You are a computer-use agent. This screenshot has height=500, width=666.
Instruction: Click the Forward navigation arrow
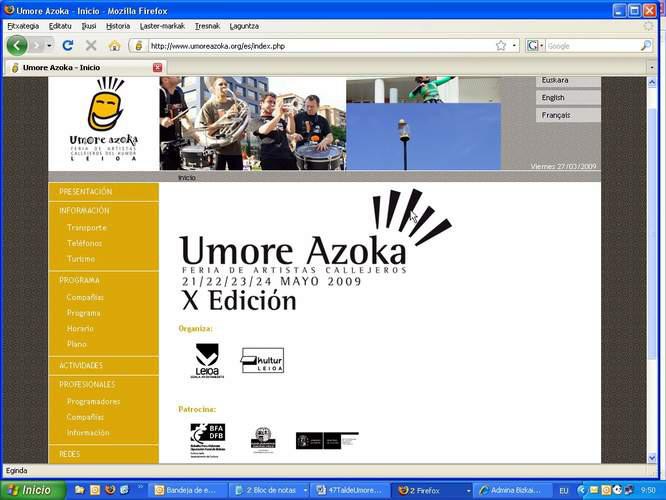(x=37, y=45)
